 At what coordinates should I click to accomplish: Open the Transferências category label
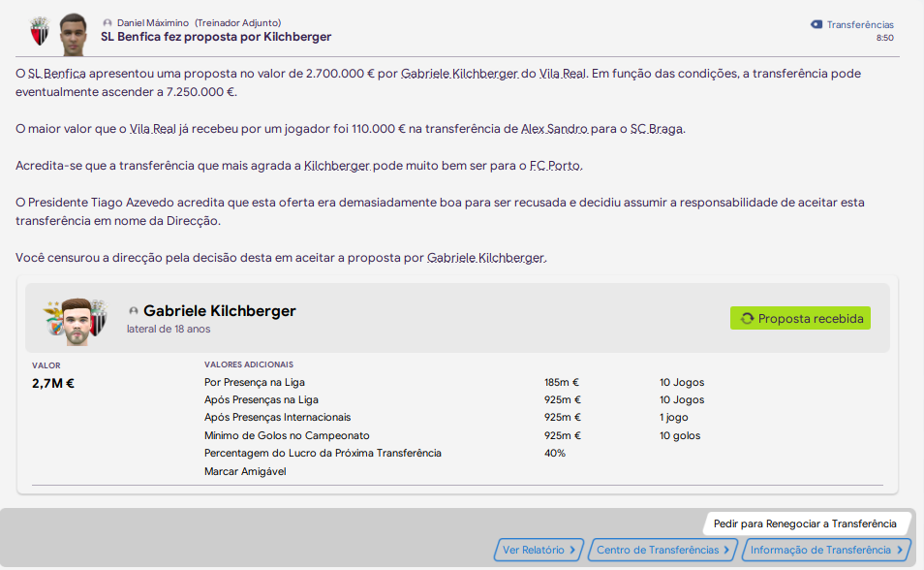(x=860, y=25)
